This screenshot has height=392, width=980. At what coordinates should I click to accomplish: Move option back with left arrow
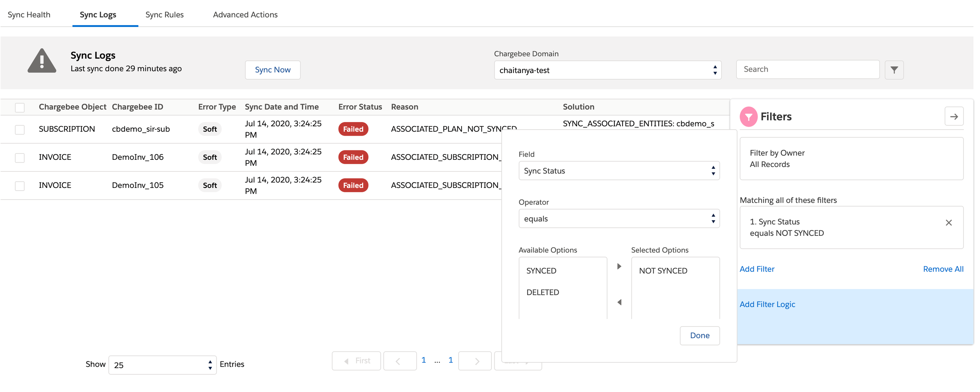(x=619, y=302)
